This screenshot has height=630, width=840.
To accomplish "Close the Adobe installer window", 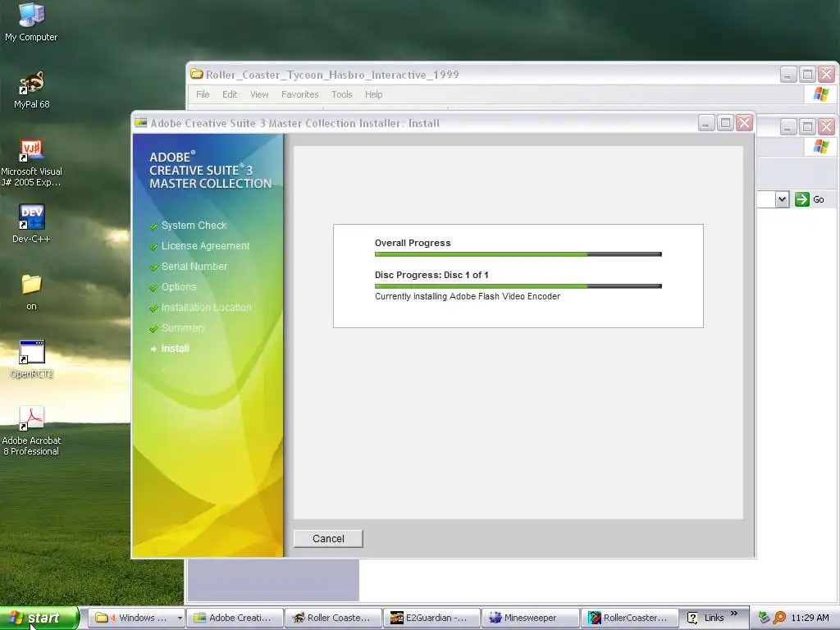I will [x=745, y=124].
